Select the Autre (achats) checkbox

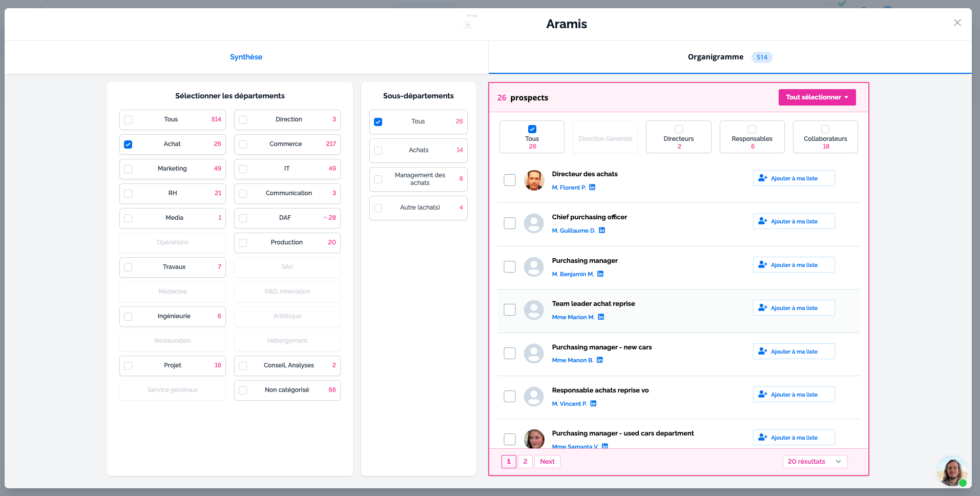tap(378, 208)
